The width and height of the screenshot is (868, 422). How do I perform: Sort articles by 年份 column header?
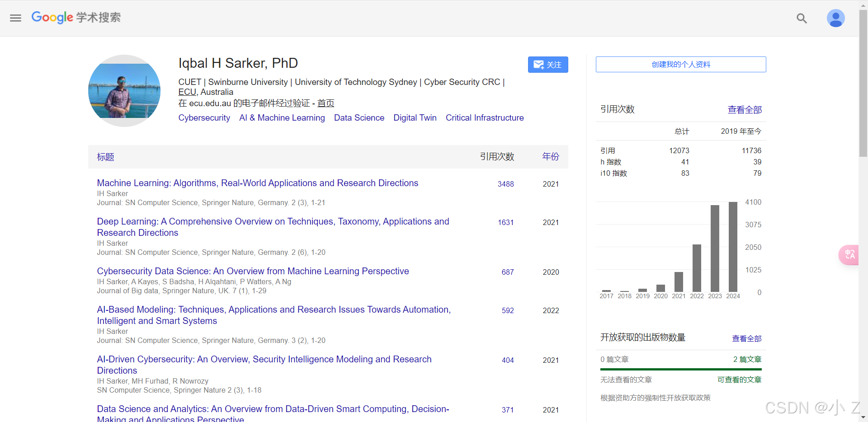[x=551, y=156]
